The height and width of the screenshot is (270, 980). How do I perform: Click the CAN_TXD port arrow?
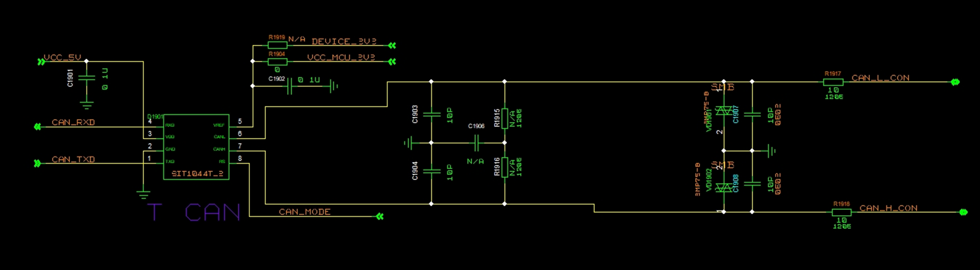point(38,163)
